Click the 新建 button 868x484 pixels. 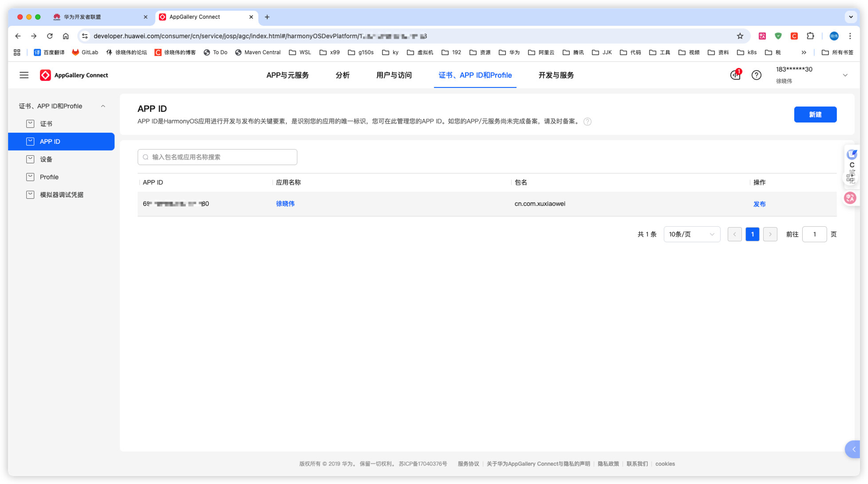click(x=815, y=114)
